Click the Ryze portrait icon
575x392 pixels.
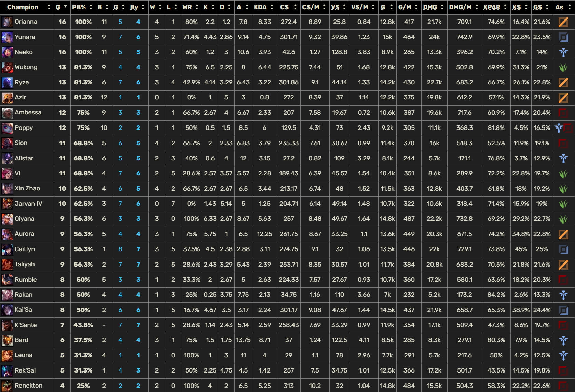(x=7, y=82)
